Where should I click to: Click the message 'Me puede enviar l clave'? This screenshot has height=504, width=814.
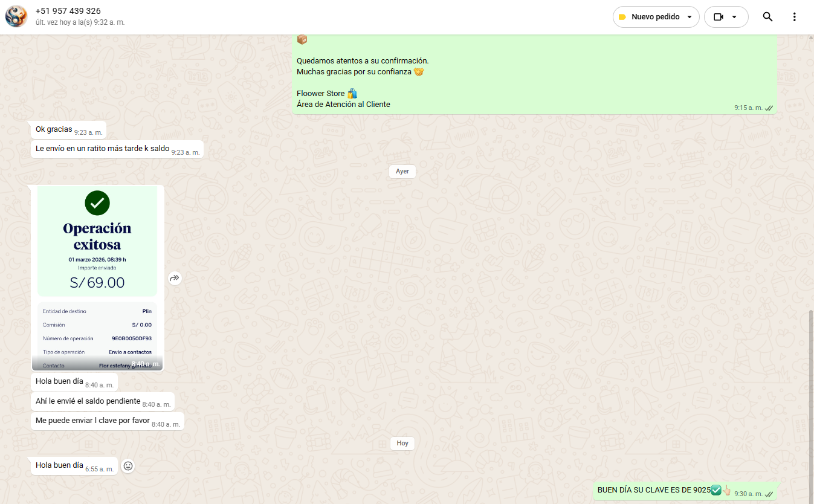92,421
